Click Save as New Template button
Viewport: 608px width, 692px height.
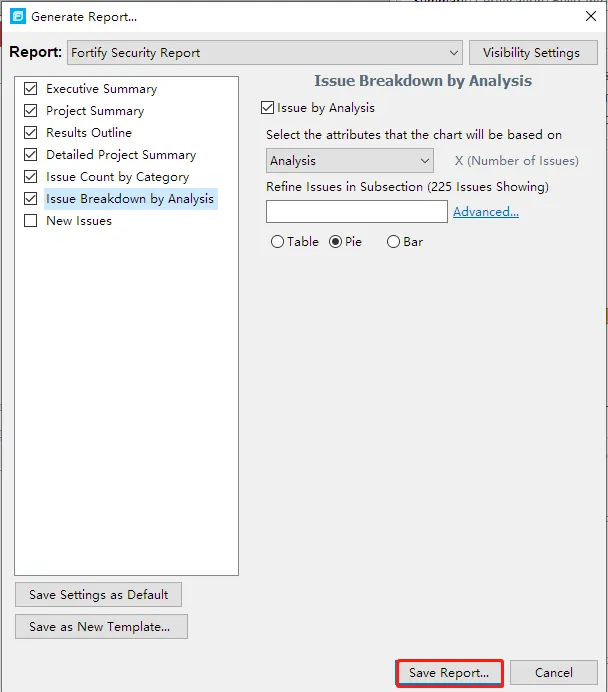click(x=101, y=627)
